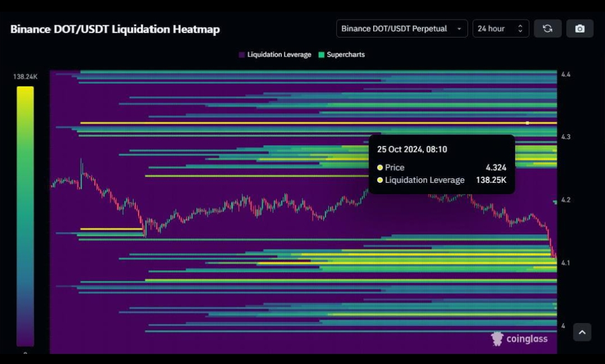Screen dimensions: 605x364
Task: Click the scroll-to-top chevron button
Action: [582, 332]
